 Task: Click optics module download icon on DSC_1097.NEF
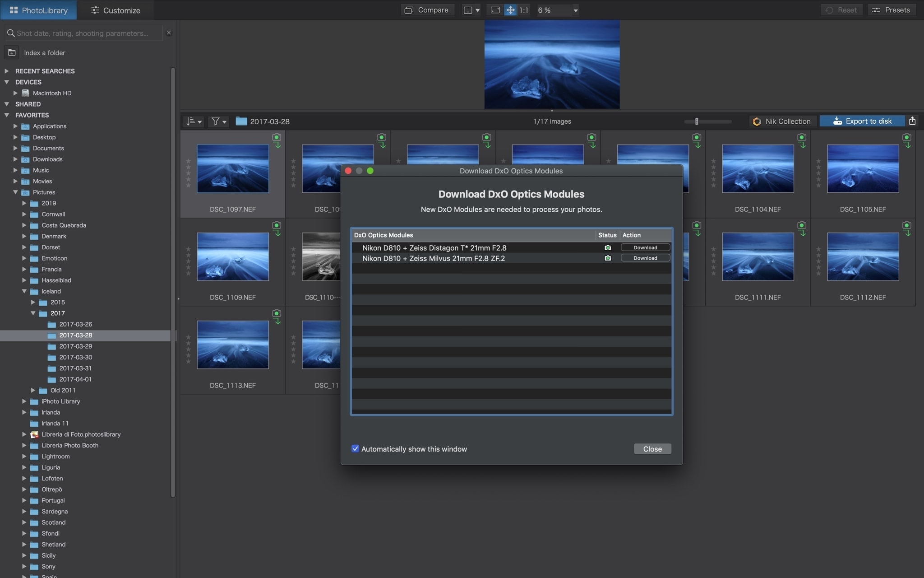tap(277, 140)
